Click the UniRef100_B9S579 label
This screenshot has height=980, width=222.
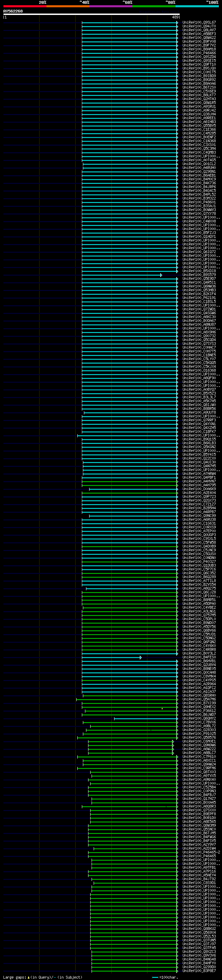199,275
